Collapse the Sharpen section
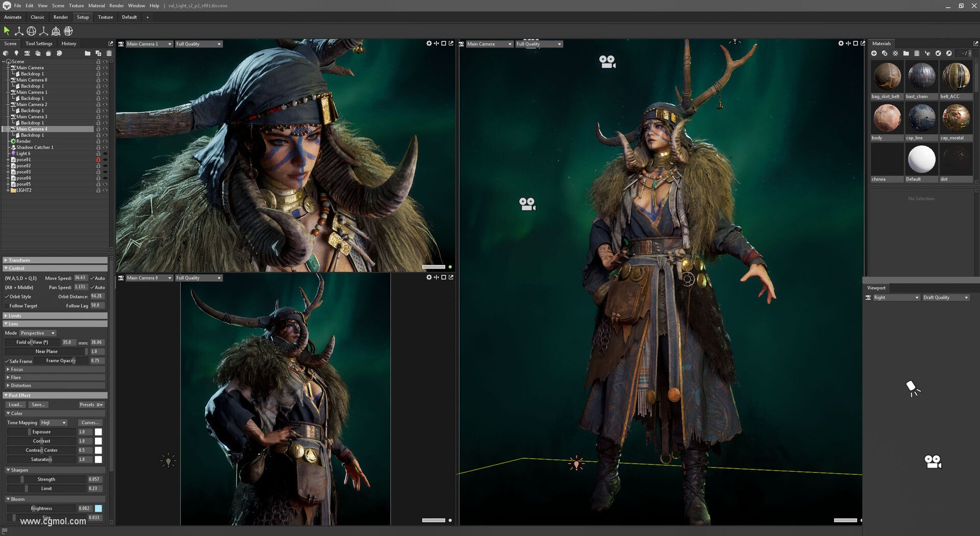980x536 pixels. (x=55, y=470)
